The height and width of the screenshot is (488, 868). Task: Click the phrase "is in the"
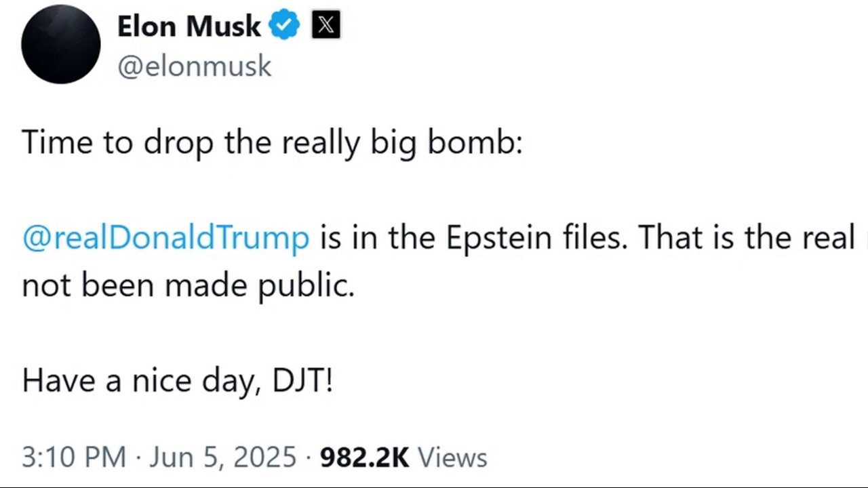[380, 237]
